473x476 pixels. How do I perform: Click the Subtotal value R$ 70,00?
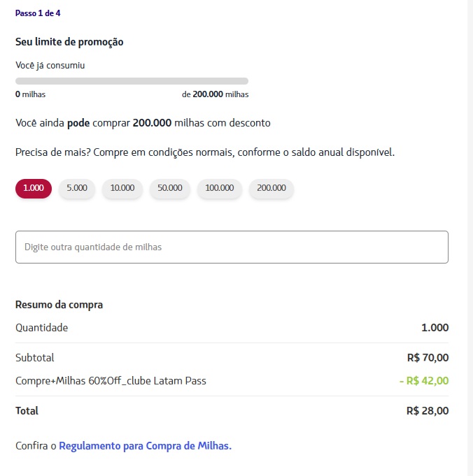(x=428, y=358)
